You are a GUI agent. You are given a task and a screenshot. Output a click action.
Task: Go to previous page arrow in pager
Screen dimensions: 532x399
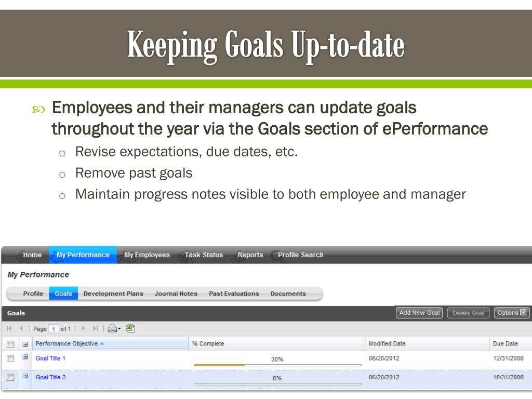21,328
